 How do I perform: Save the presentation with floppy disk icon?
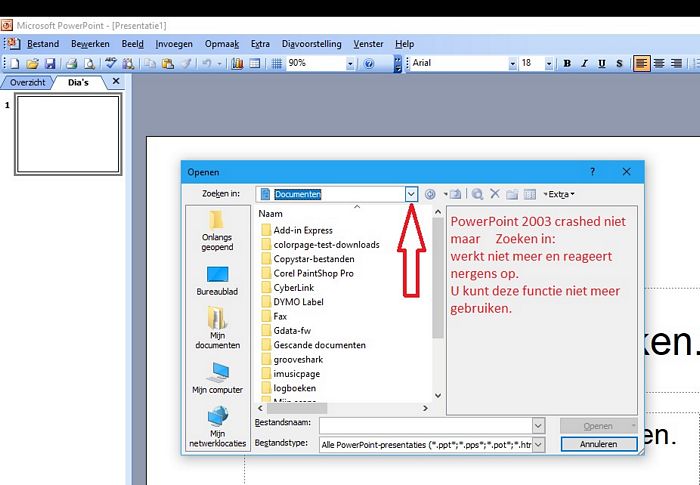[50, 63]
